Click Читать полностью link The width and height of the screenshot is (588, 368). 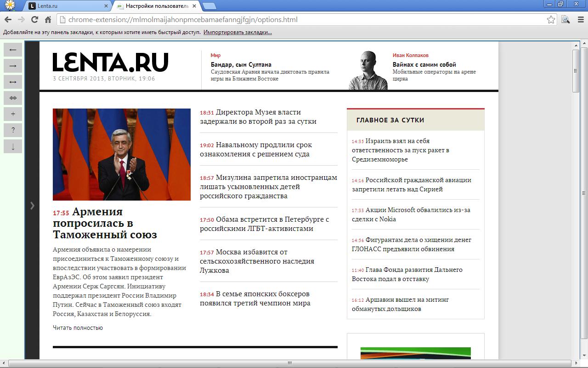tap(78, 328)
